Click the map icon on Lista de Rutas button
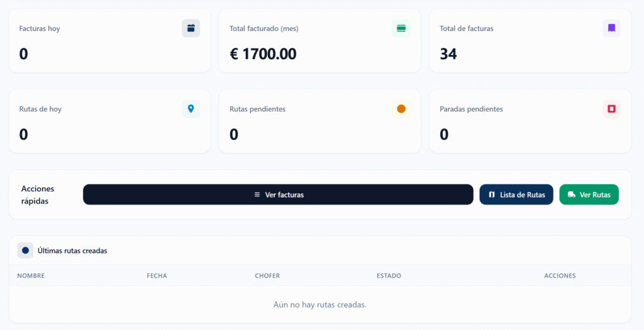The width and height of the screenshot is (644, 330). click(x=492, y=195)
